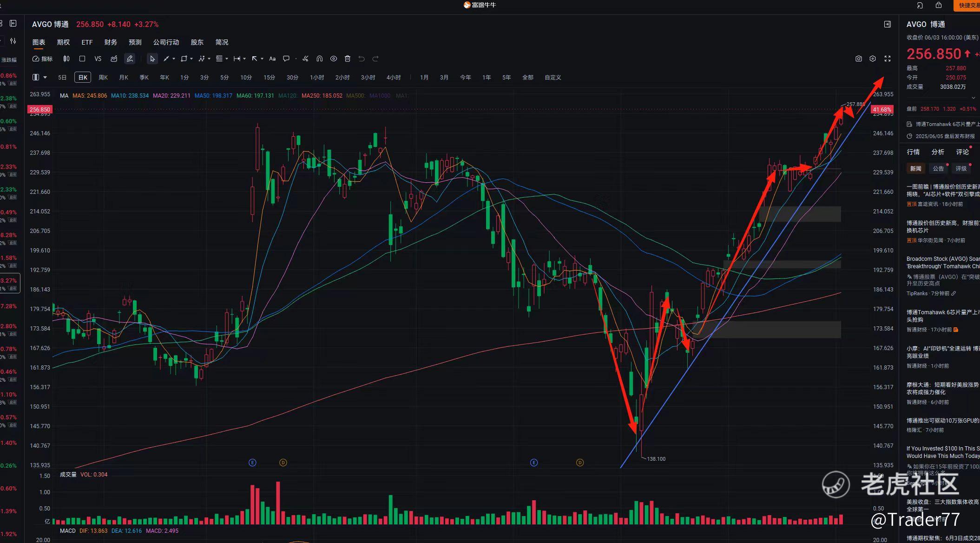Click the MA5: 245.806 indicator label
The height and width of the screenshot is (543, 980).
(90, 96)
